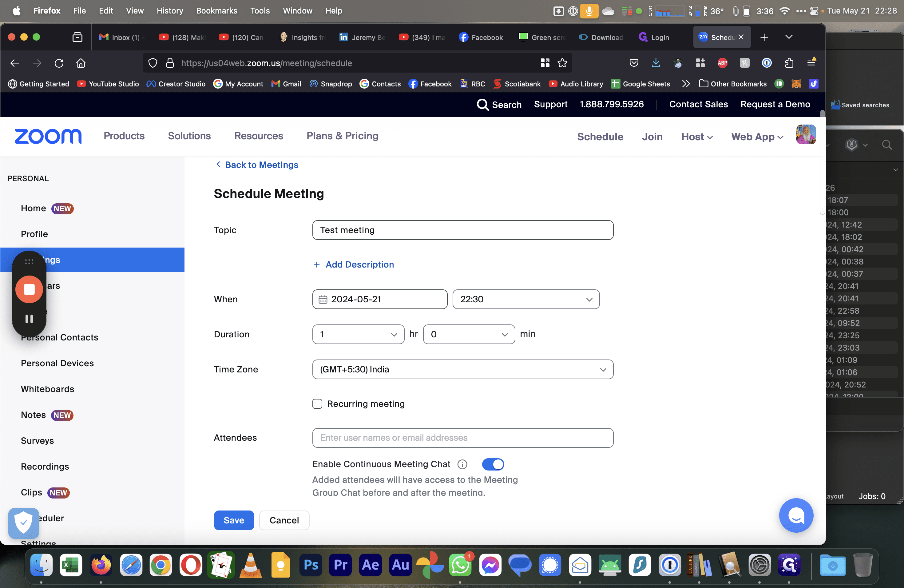Open Recordings in sidebar
This screenshot has width=904, height=588.
point(45,467)
